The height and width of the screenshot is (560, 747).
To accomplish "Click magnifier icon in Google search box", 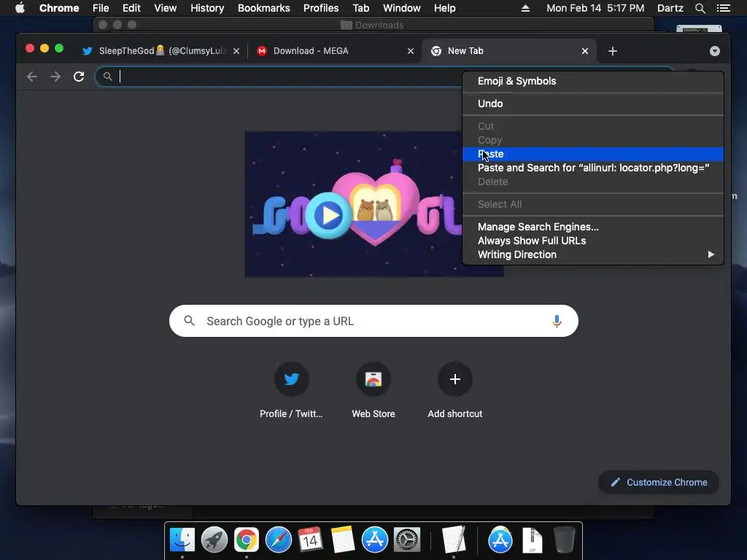I will (x=189, y=321).
